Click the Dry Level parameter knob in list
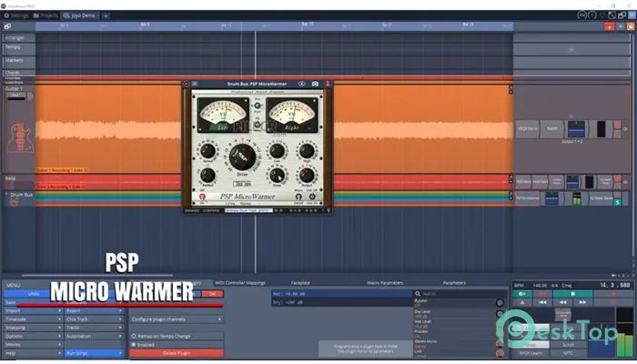The image size is (637, 364). pos(500,314)
